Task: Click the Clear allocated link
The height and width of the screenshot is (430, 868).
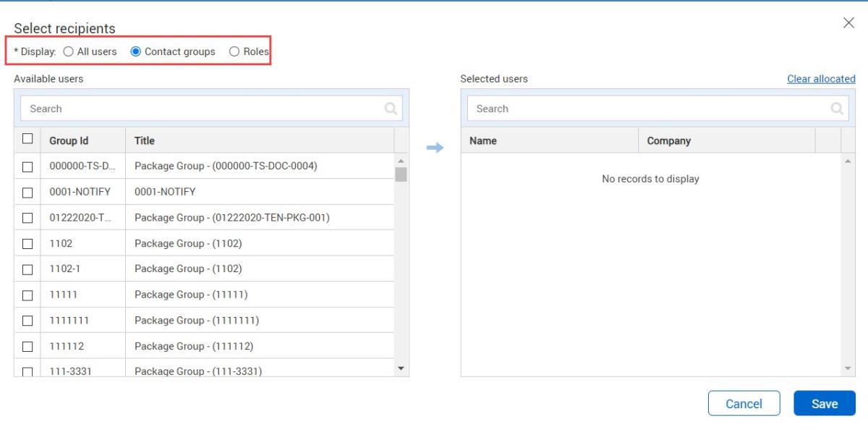Action: (x=820, y=79)
